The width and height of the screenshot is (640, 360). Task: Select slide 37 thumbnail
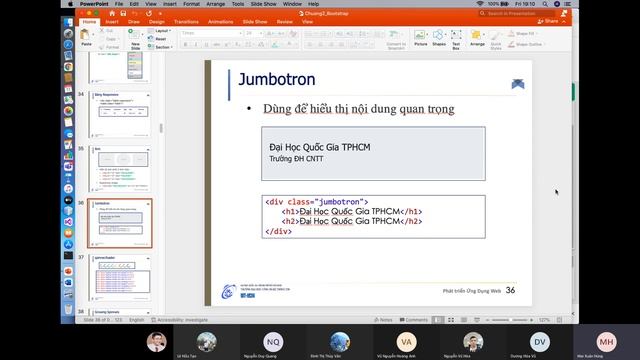point(120,278)
